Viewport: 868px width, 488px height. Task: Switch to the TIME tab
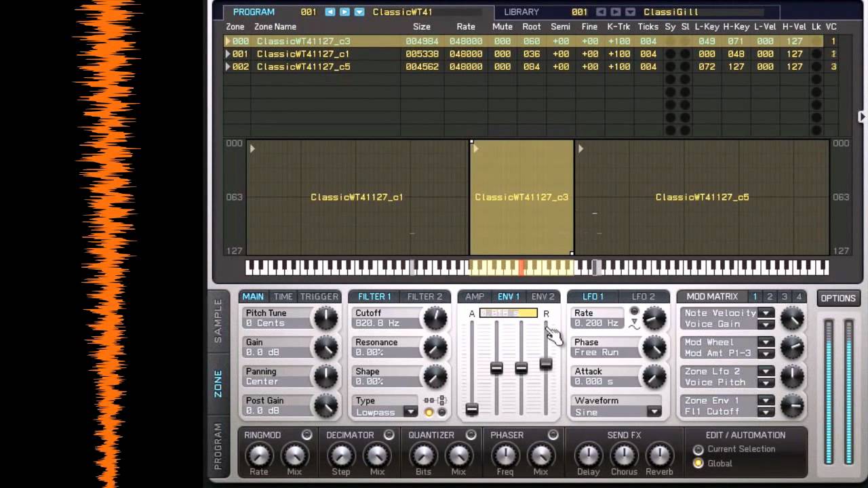coord(283,297)
